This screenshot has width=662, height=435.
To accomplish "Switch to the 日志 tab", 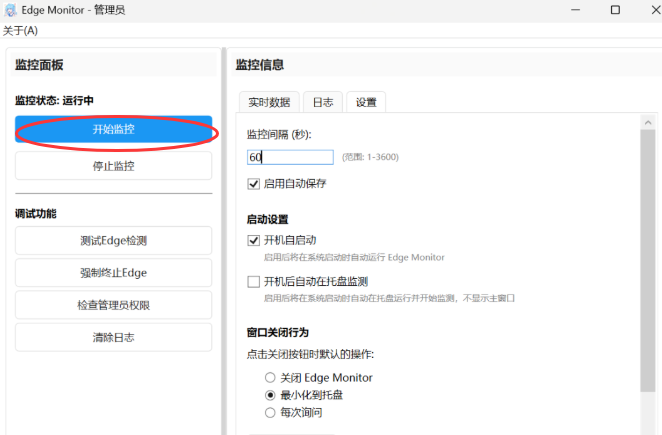I will (x=323, y=102).
